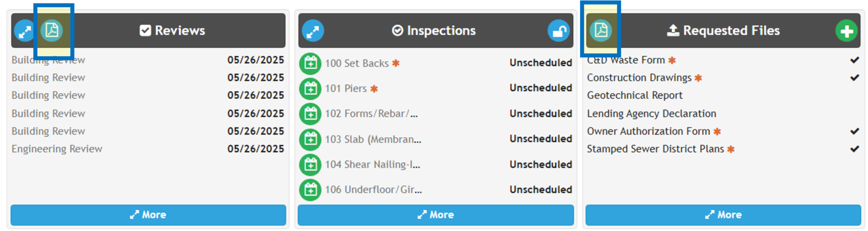Click the Construction Drawings checkmark
Screen dimensions: 868x231
click(854, 78)
